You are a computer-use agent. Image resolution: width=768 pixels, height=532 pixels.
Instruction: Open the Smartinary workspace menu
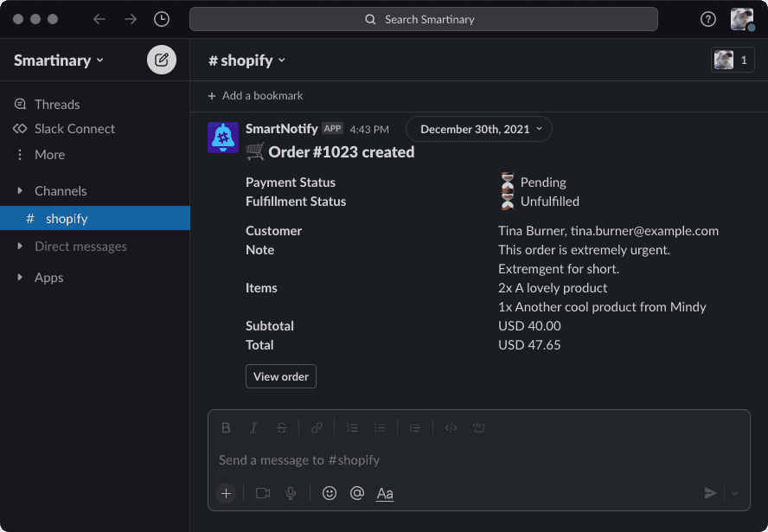[59, 61]
